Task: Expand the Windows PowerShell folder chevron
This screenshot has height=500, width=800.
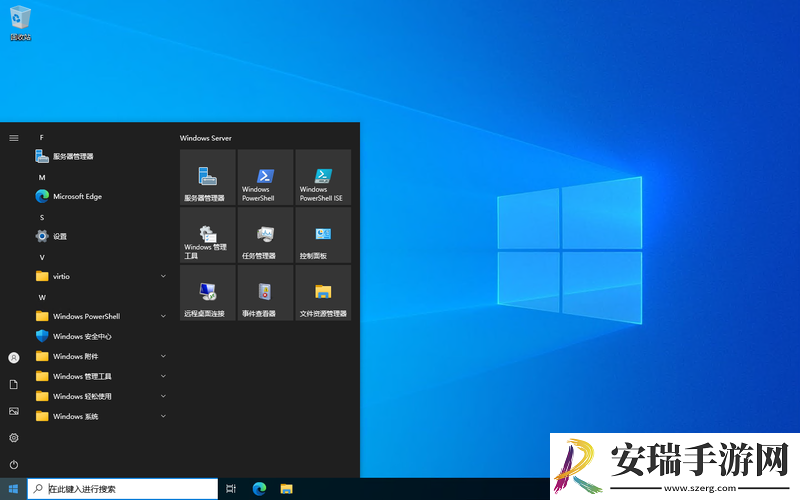Action: click(163, 316)
